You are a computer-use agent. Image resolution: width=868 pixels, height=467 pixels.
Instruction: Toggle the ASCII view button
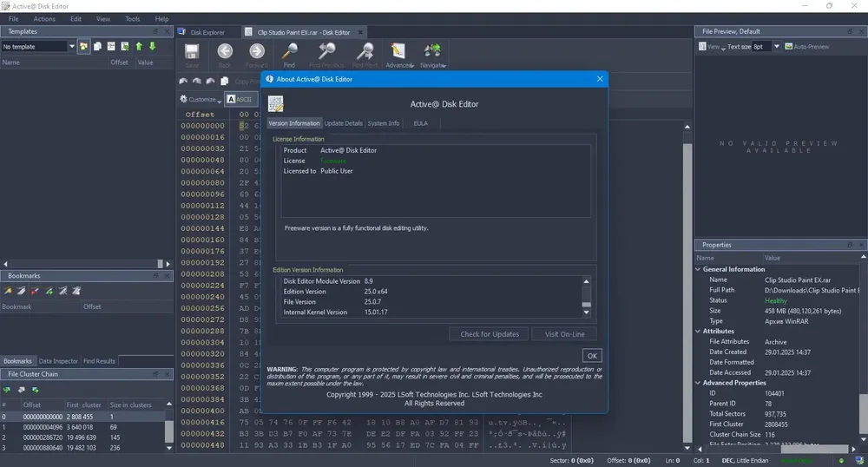click(240, 99)
